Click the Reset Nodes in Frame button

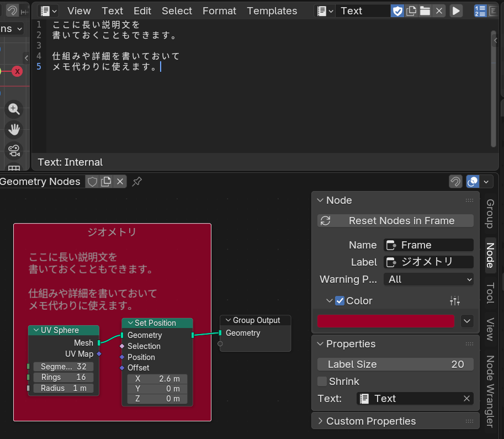click(x=395, y=221)
